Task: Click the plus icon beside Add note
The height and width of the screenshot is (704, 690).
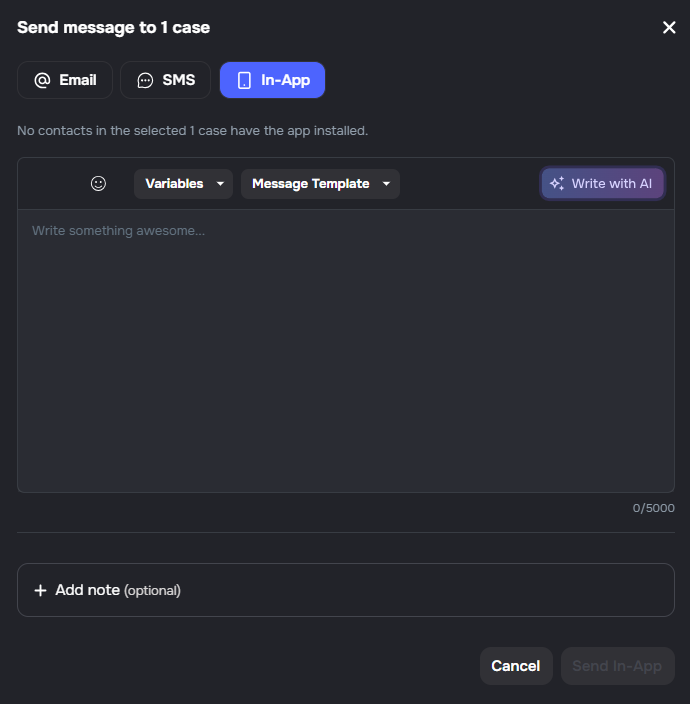Action: pyautogui.click(x=40, y=590)
